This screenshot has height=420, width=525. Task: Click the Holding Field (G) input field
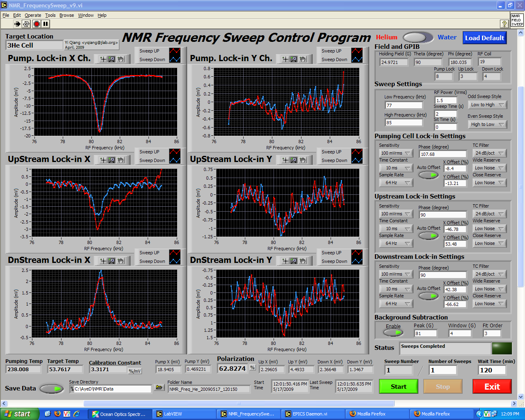point(394,62)
